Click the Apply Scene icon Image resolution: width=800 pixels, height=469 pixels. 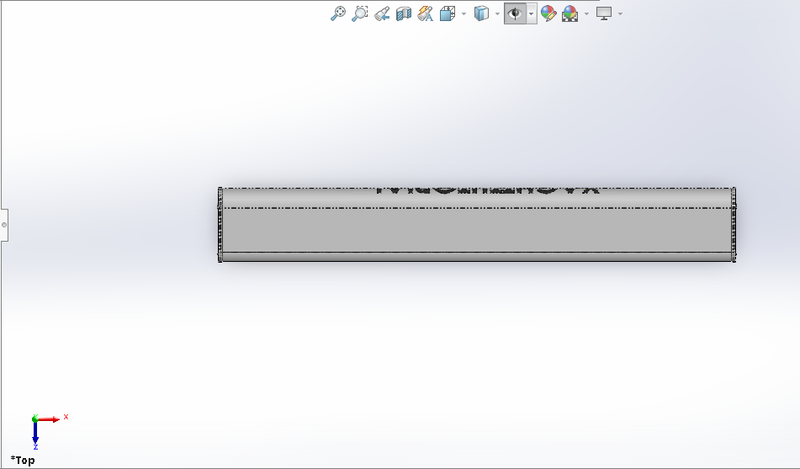click(x=570, y=14)
